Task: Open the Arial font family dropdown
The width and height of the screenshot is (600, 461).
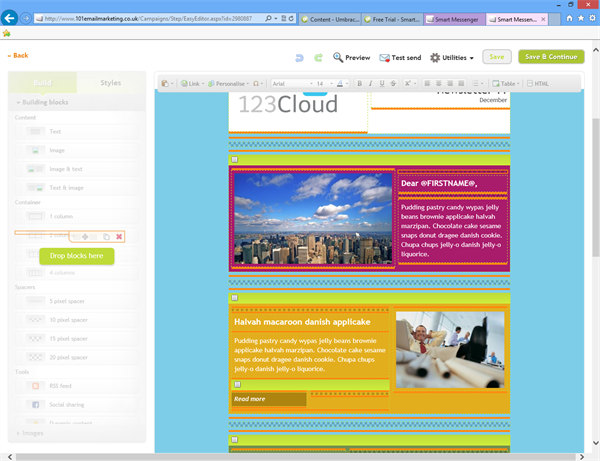Action: tap(292, 83)
